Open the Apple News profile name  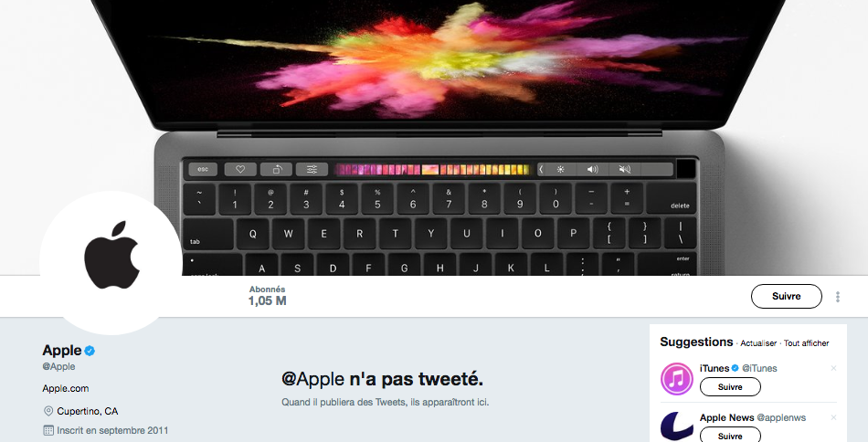727,417
